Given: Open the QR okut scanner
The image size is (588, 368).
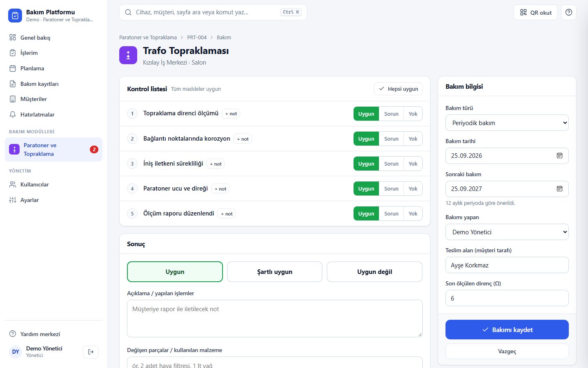Looking at the screenshot, I should pyautogui.click(x=536, y=12).
